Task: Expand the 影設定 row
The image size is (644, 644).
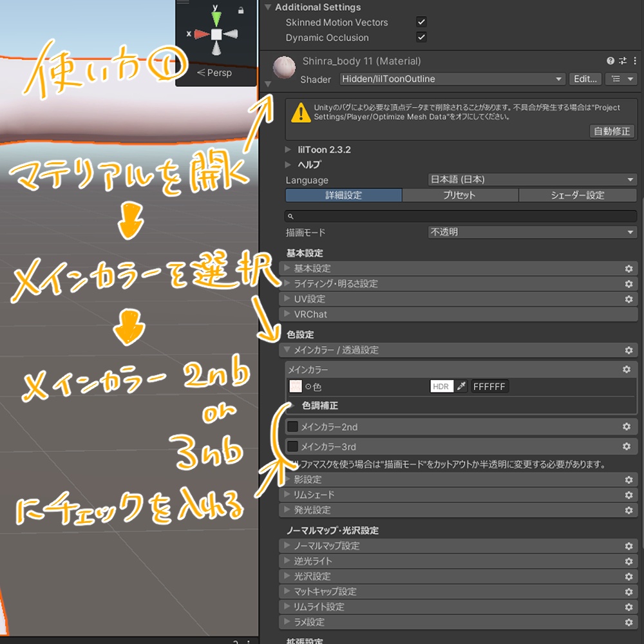Action: pyautogui.click(x=459, y=480)
